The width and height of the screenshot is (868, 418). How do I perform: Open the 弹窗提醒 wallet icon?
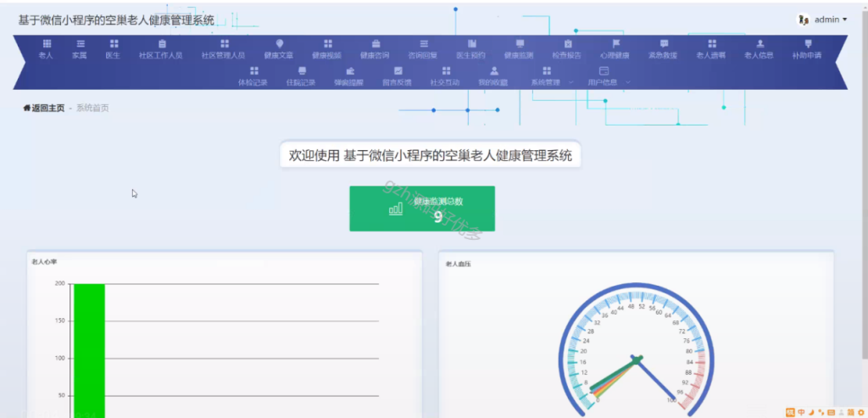tap(350, 71)
